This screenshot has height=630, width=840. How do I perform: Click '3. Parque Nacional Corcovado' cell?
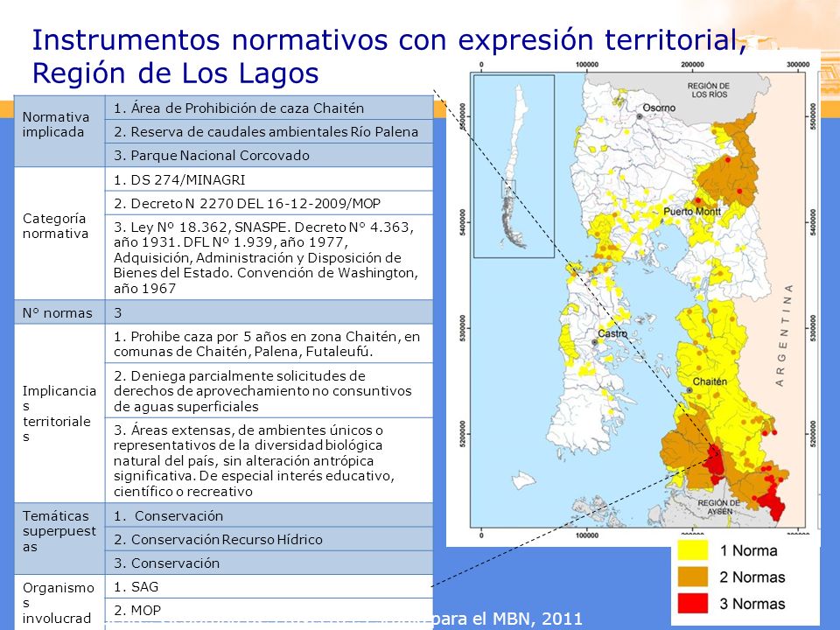(269, 156)
